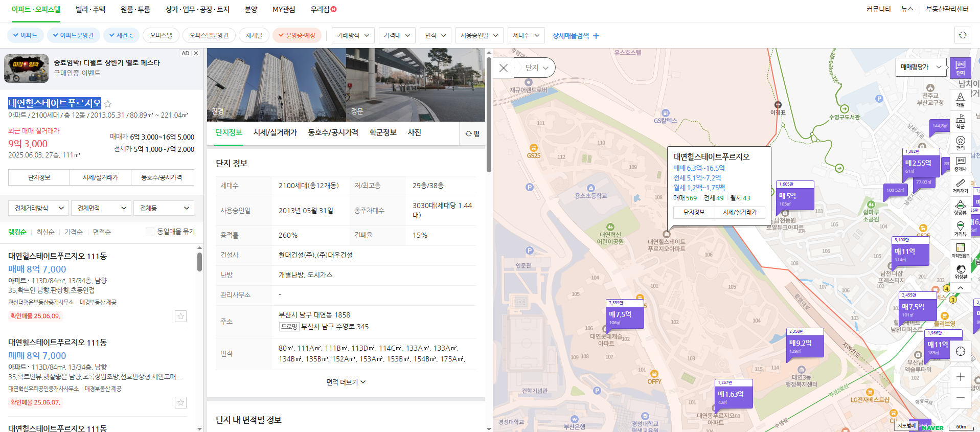View the 정문 photo thumbnail

coord(416,85)
